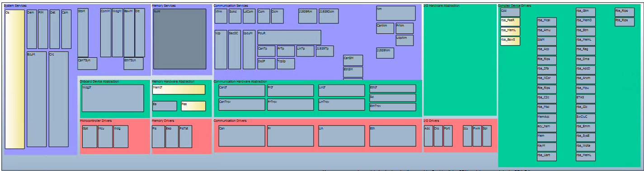
Task: Open the Cdd complex driver block
Action: point(510,12)
